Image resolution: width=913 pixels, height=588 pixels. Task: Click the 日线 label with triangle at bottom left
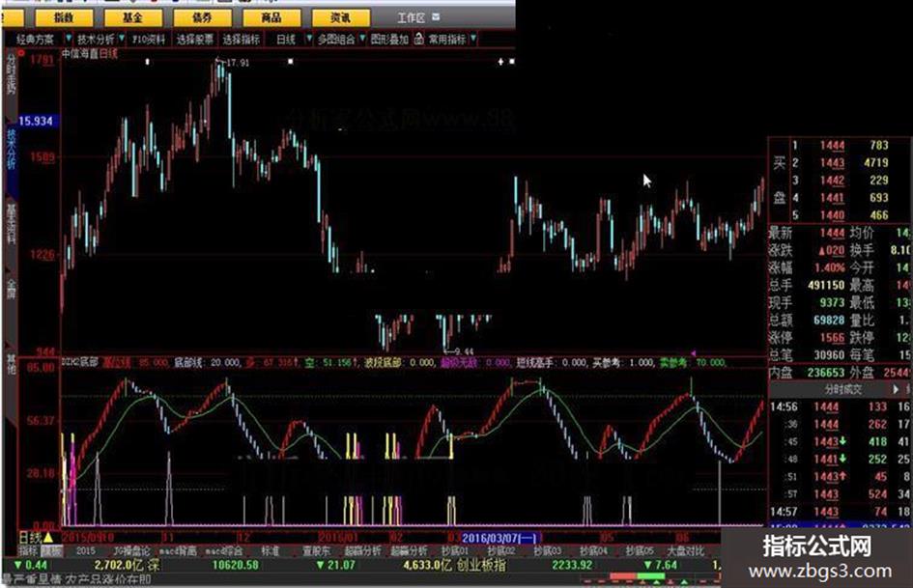point(36,538)
